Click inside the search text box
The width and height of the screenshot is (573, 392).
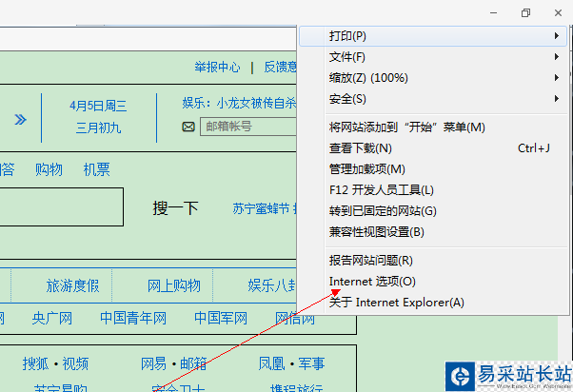pos(61,207)
